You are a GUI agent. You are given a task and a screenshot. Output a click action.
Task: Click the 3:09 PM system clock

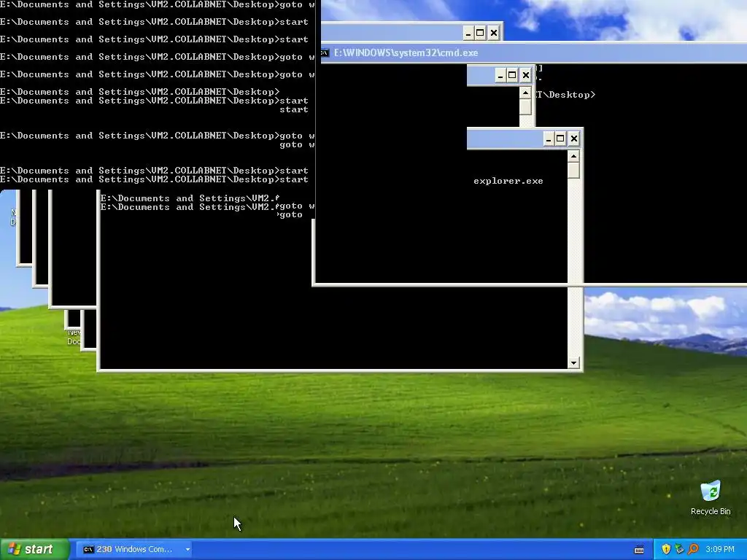pos(720,549)
